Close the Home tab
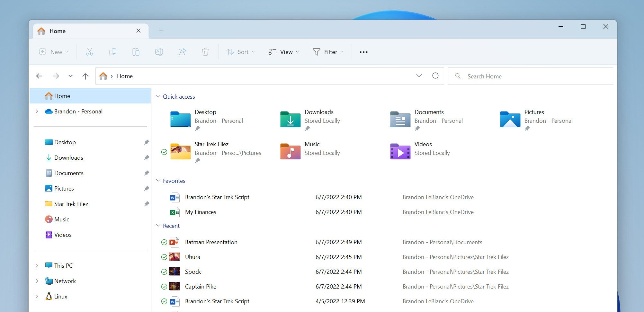Viewport: 644px width, 312px height. (x=139, y=31)
